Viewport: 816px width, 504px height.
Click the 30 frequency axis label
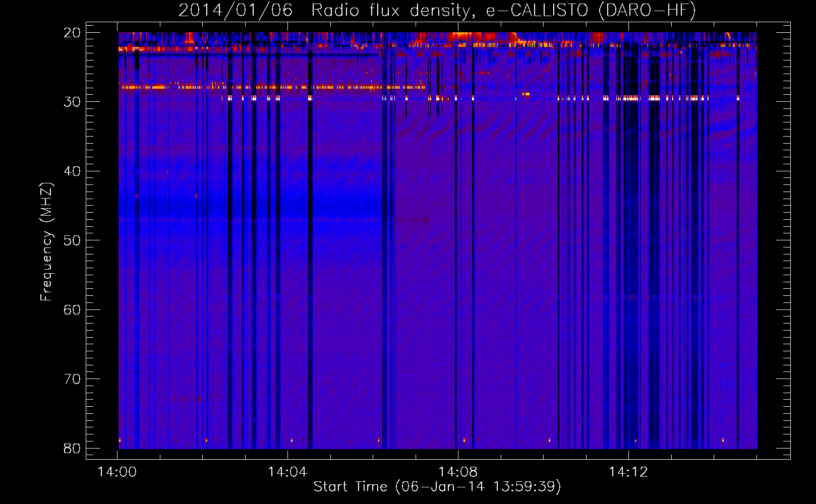pos(72,102)
